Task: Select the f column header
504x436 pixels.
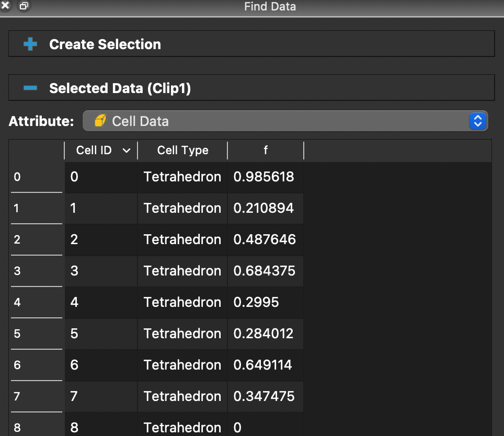Action: point(266,150)
